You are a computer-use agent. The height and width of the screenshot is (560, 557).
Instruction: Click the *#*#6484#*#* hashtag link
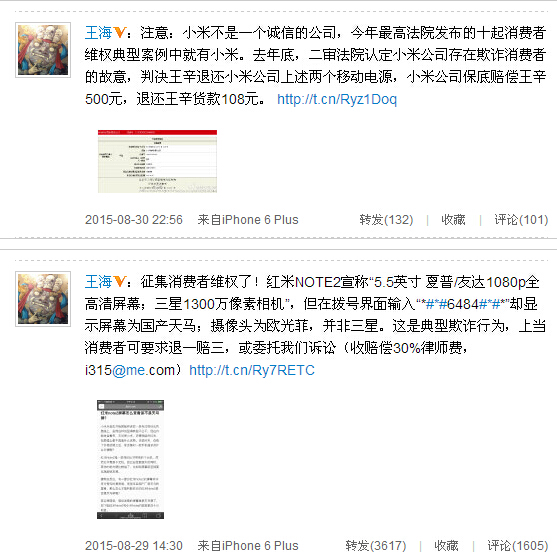point(465,304)
